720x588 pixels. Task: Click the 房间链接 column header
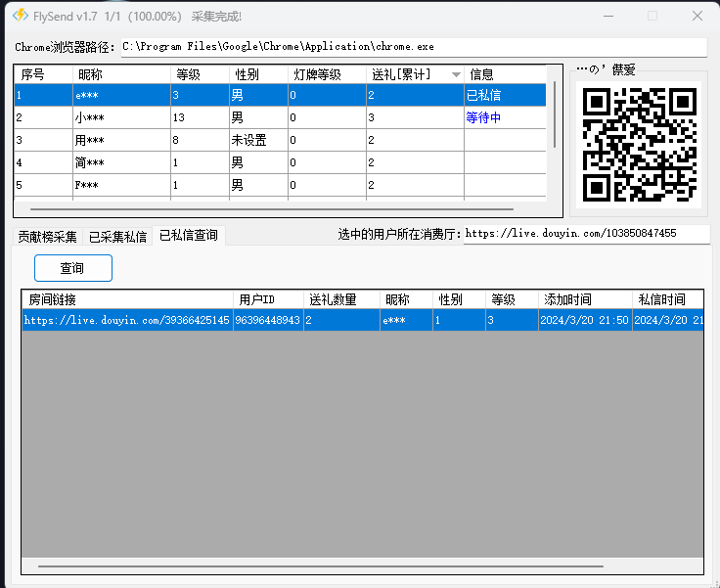click(x=127, y=299)
